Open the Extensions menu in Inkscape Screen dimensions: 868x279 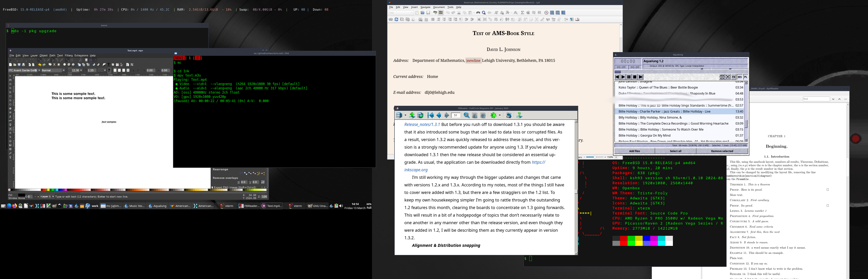(81, 56)
